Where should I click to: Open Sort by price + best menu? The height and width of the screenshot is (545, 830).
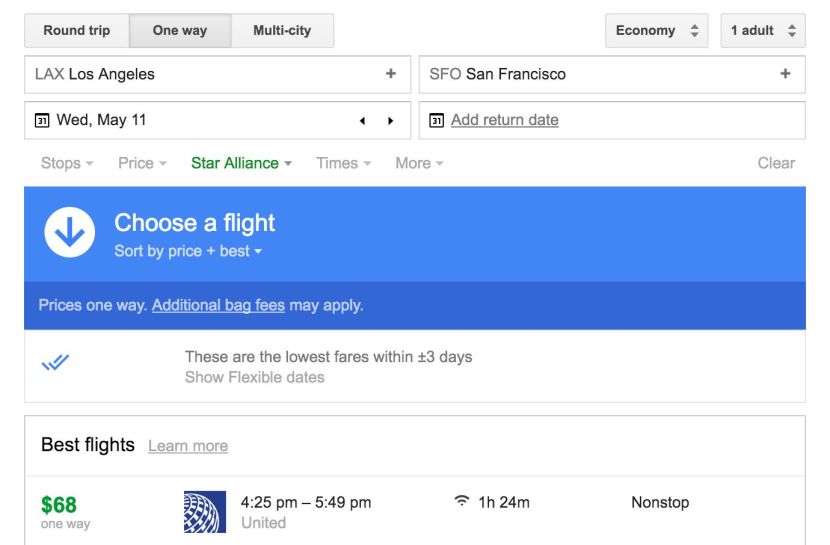tap(188, 251)
